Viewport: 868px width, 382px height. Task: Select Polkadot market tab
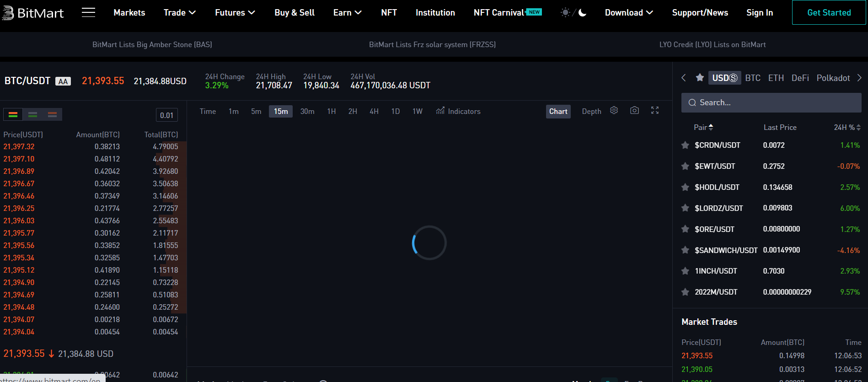833,78
